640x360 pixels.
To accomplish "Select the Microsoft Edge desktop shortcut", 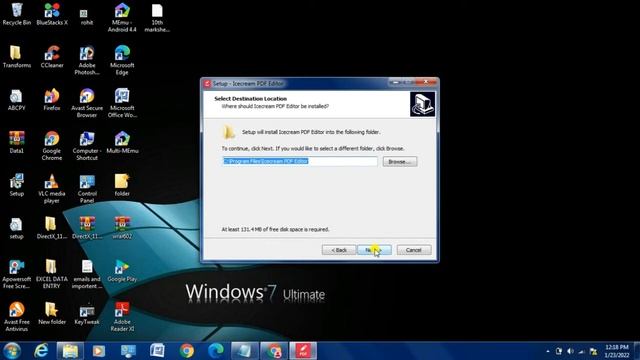I will [x=122, y=60].
